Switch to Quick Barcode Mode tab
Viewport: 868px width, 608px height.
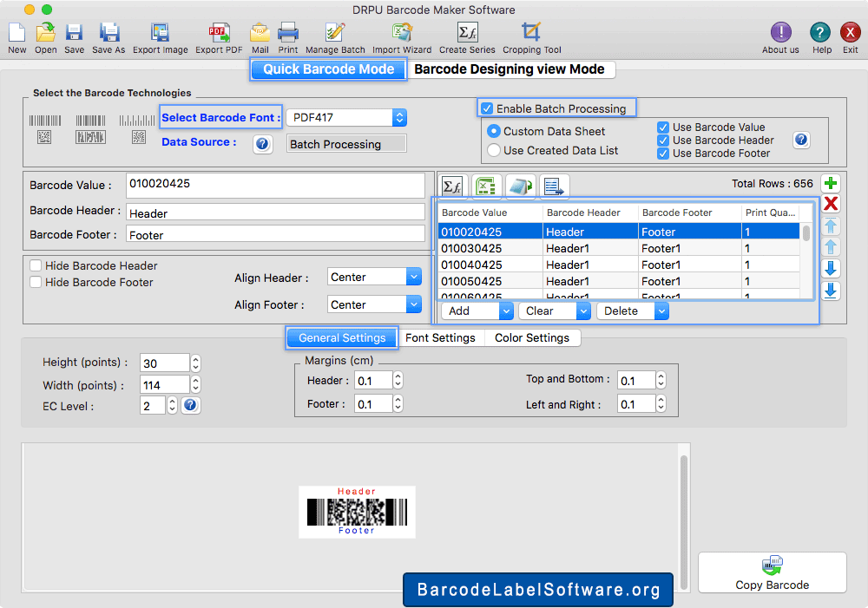[328, 69]
